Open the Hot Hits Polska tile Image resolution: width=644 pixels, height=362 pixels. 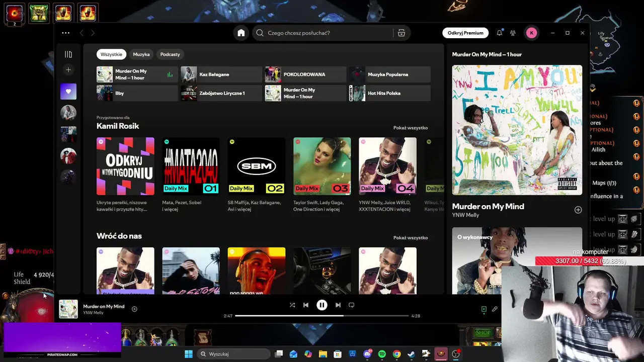390,93
